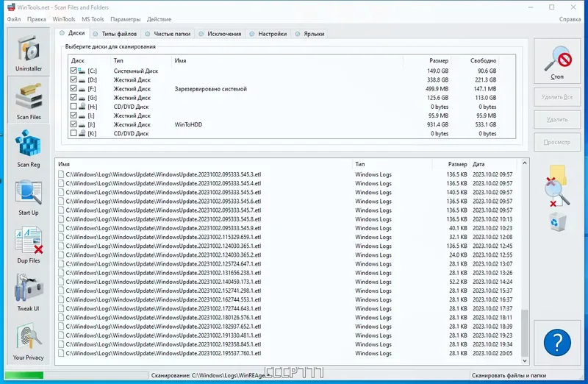The width and height of the screenshot is (588, 384).
Task: Click the hard disk icon for drive J:
Action: pos(82,124)
